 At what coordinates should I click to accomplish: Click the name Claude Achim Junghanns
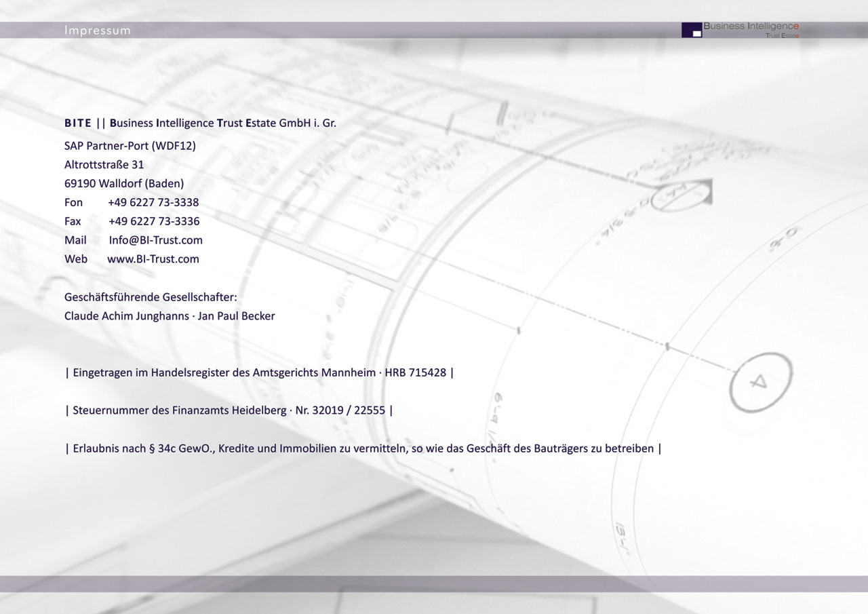point(127,316)
